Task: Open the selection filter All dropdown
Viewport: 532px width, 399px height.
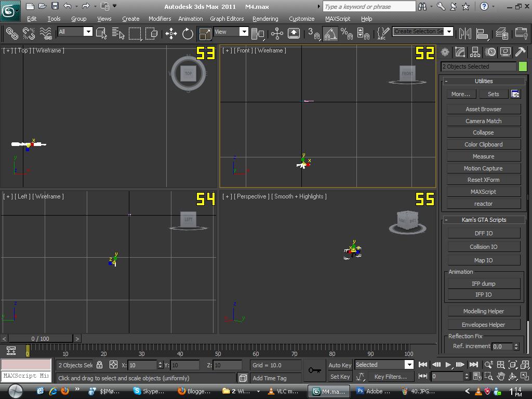Action: click(x=88, y=32)
